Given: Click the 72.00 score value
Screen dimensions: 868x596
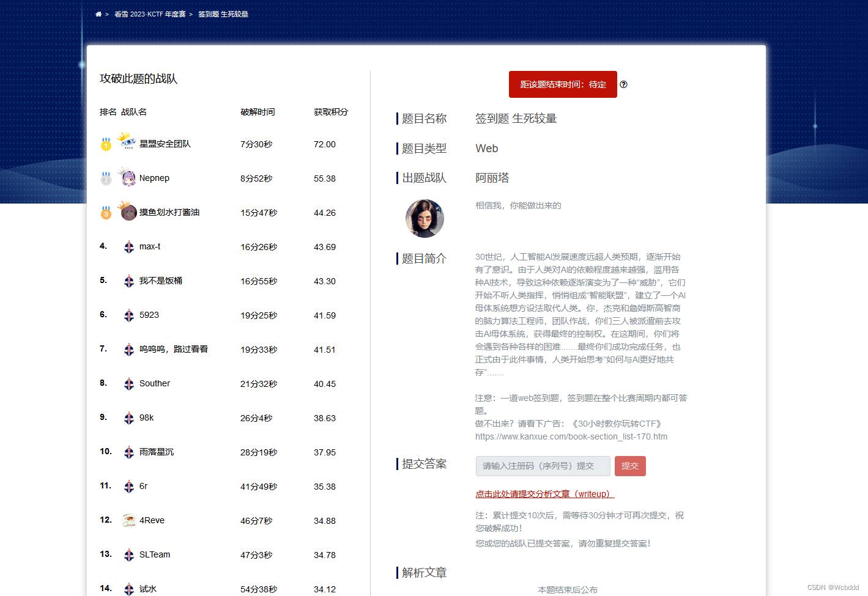Looking at the screenshot, I should [x=325, y=144].
